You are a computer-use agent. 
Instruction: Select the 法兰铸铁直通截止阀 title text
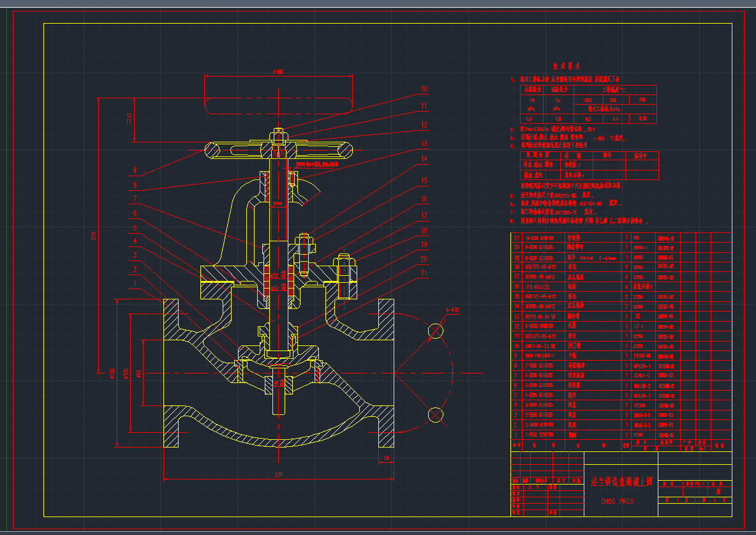pos(621,481)
